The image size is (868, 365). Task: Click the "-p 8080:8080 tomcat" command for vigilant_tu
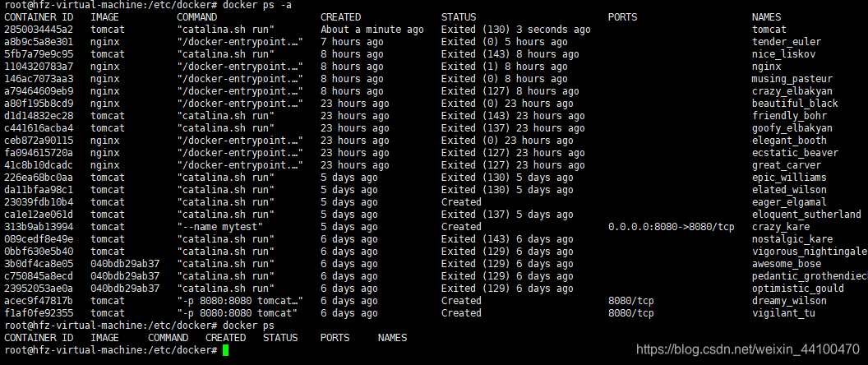[x=238, y=313]
